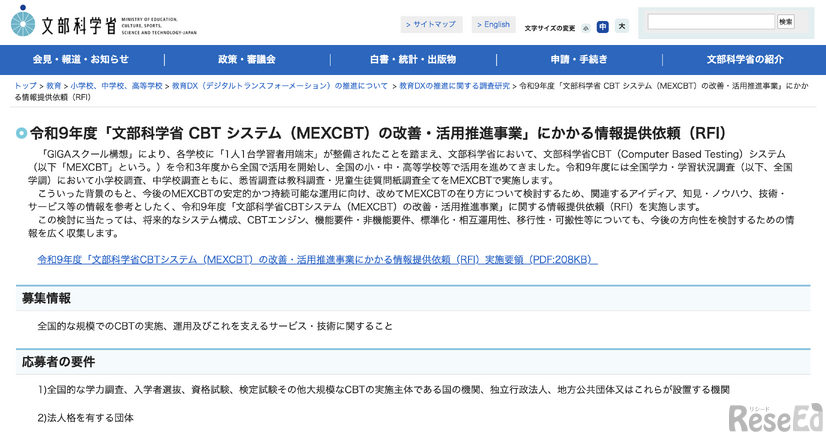Click requirement 1)全国的な学力調査 text
The image size is (826, 434).
[x=384, y=390]
